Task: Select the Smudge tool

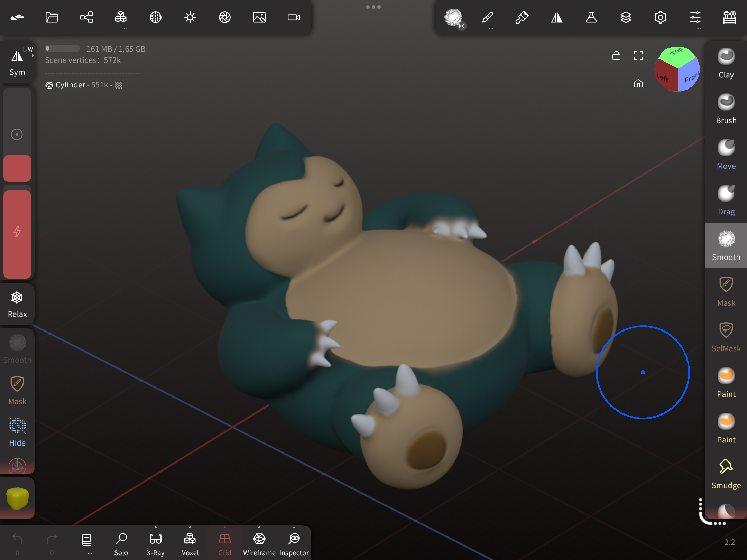Action: point(726,474)
